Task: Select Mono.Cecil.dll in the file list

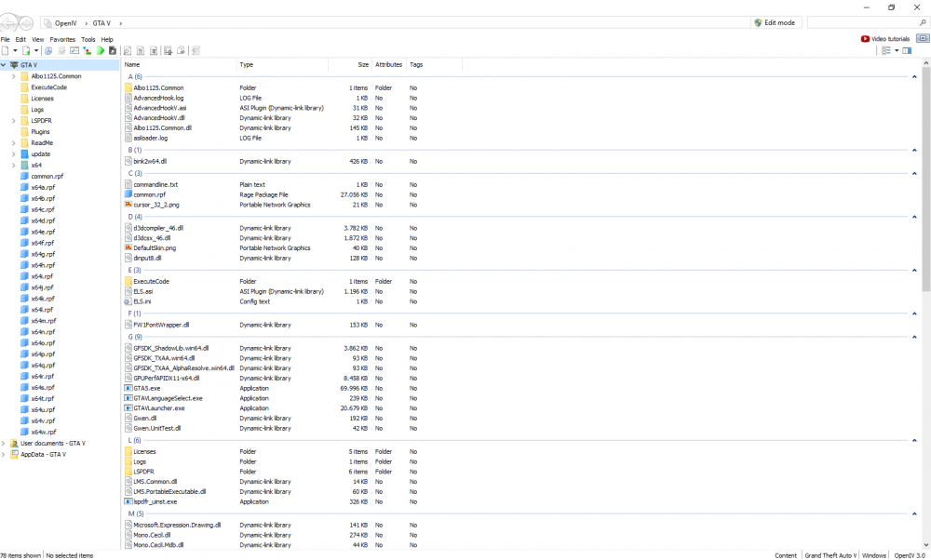Action: tap(152, 535)
